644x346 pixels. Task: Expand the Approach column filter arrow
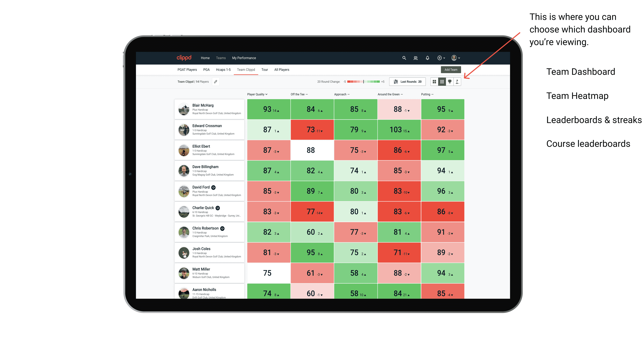pos(349,95)
